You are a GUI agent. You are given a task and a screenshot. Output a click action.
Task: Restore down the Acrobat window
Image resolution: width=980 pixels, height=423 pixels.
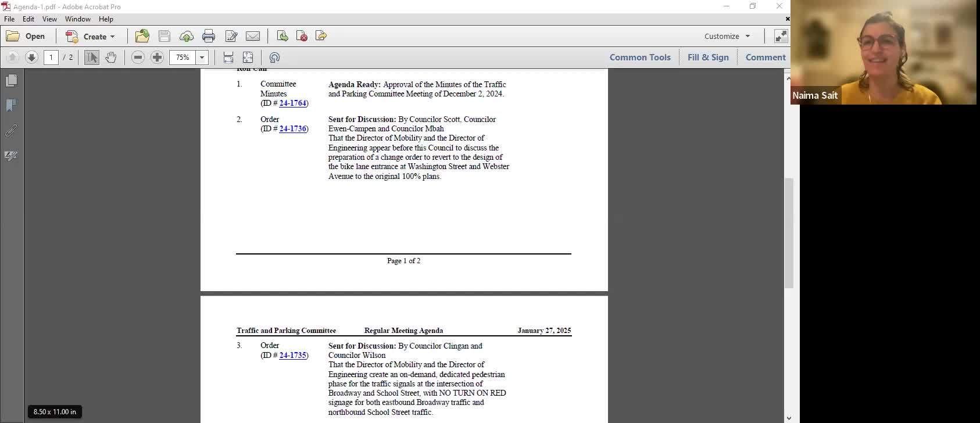pos(753,6)
